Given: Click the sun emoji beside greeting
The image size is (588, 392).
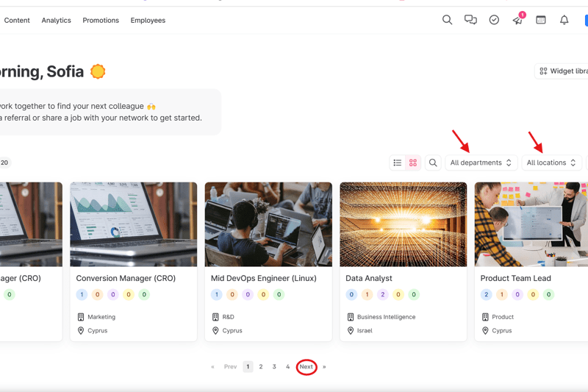Looking at the screenshot, I should (98, 71).
